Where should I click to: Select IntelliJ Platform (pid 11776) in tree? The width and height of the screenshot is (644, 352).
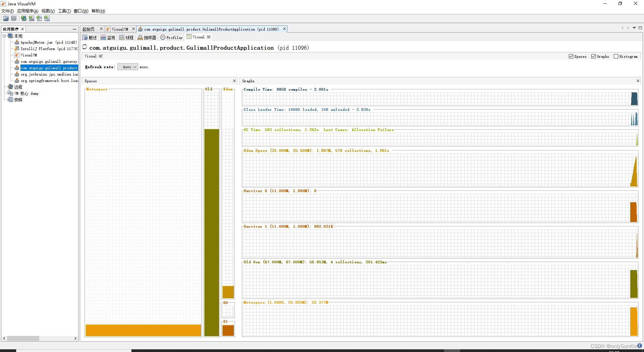click(x=49, y=49)
